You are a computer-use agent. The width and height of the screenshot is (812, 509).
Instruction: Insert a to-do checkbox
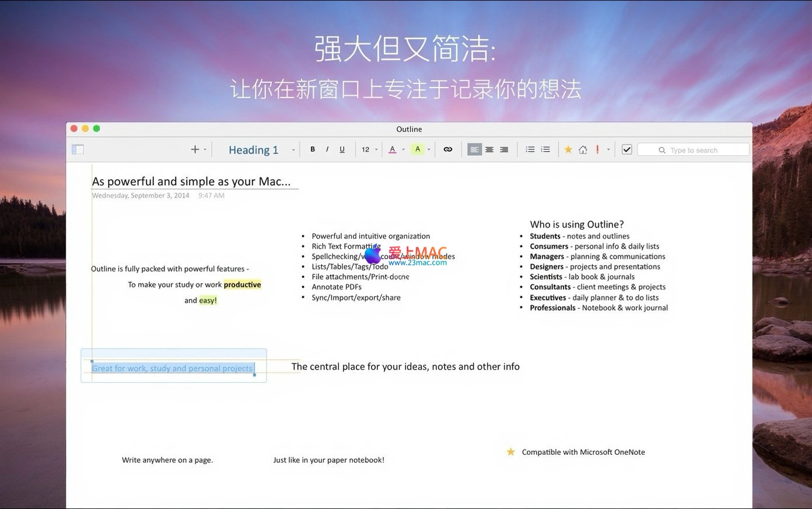(x=627, y=149)
